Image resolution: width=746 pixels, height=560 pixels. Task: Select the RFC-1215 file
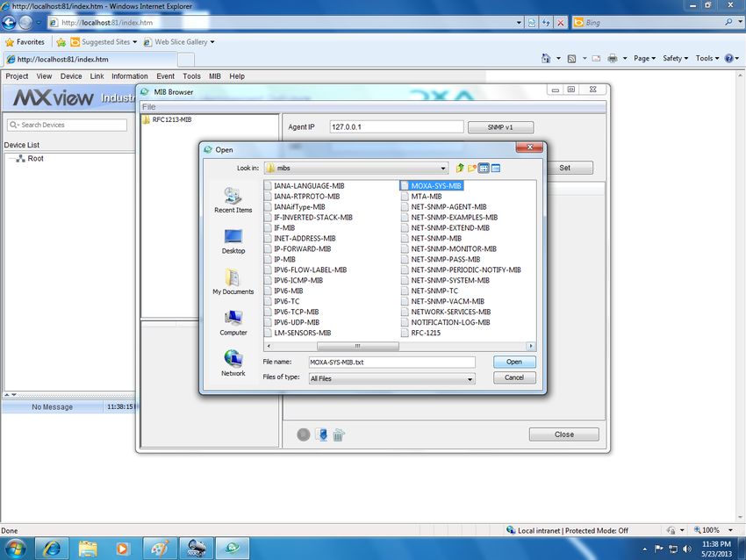[426, 333]
